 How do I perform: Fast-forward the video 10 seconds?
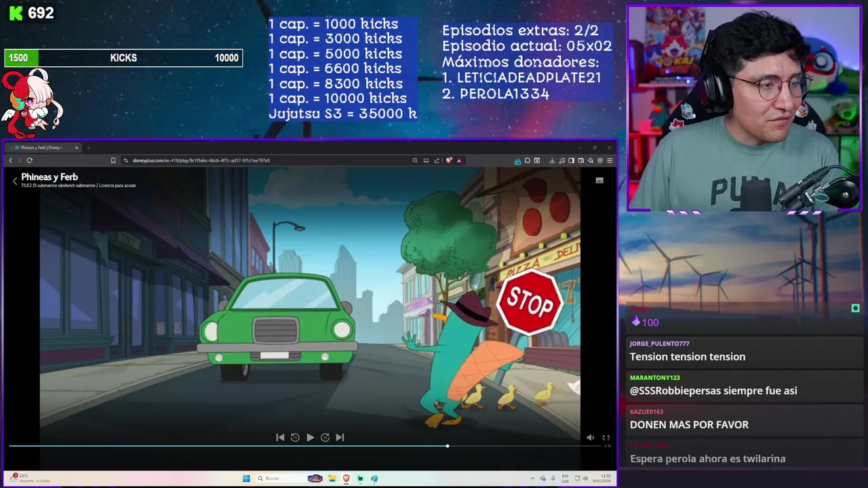325,437
